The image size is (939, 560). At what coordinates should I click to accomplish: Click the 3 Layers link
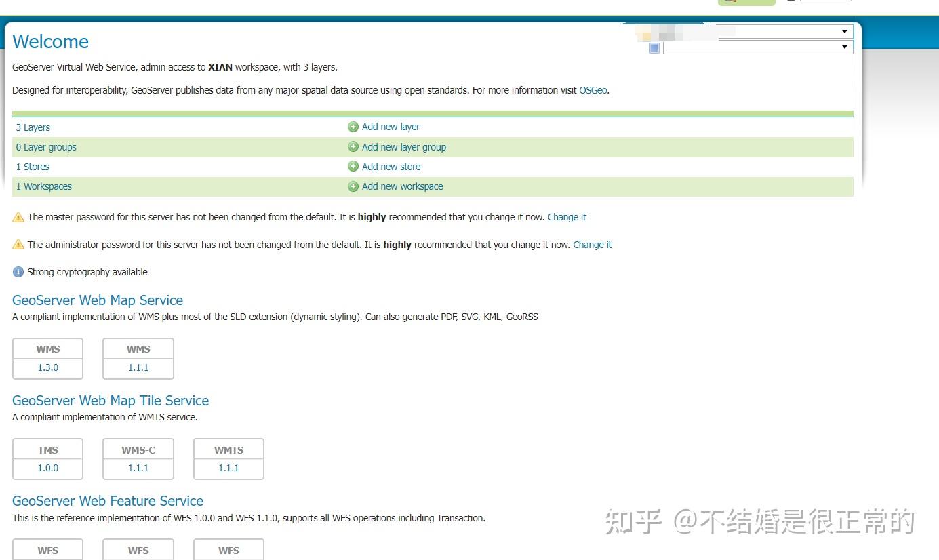pos(32,127)
